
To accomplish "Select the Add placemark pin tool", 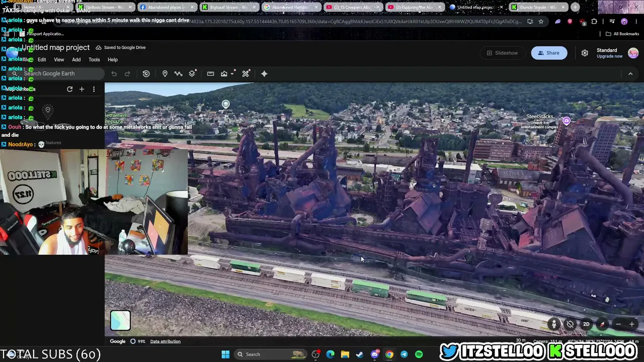I will (165, 74).
